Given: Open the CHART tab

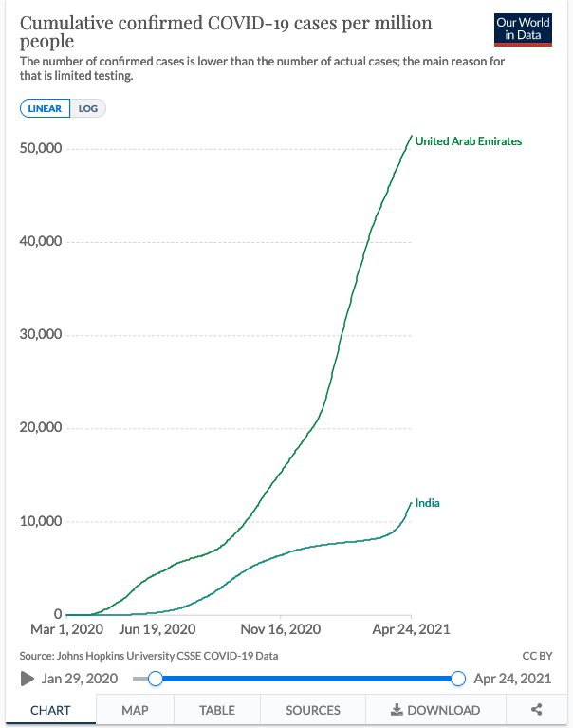Looking at the screenshot, I should point(49,710).
